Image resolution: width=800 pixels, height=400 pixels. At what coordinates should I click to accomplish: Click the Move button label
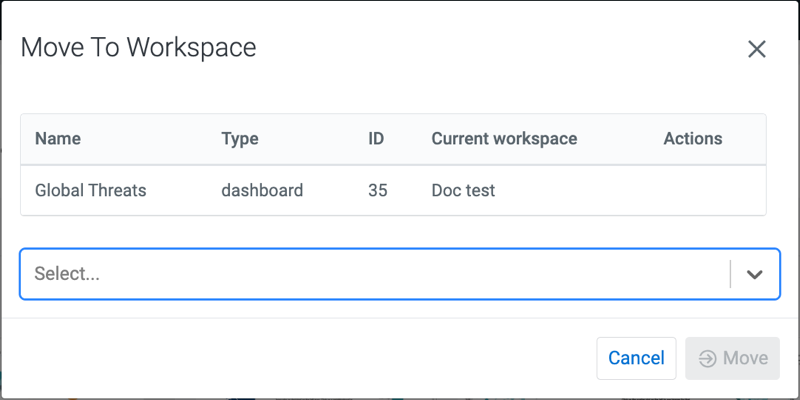(x=745, y=358)
